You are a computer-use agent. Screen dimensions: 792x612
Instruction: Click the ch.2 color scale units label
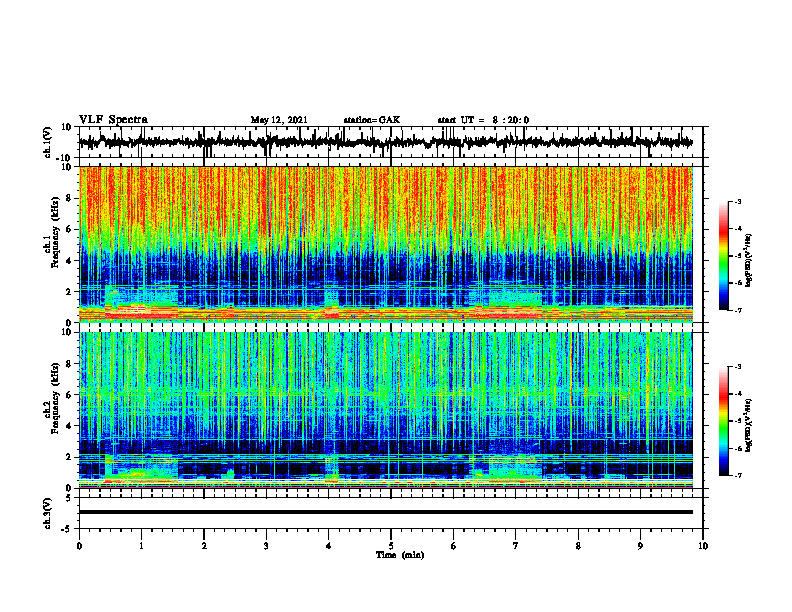point(749,425)
